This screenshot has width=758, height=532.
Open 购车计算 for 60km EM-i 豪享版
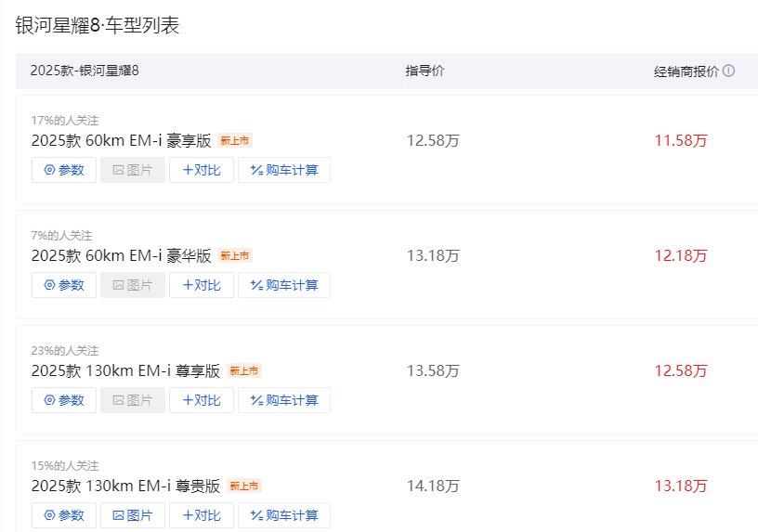click(x=284, y=170)
